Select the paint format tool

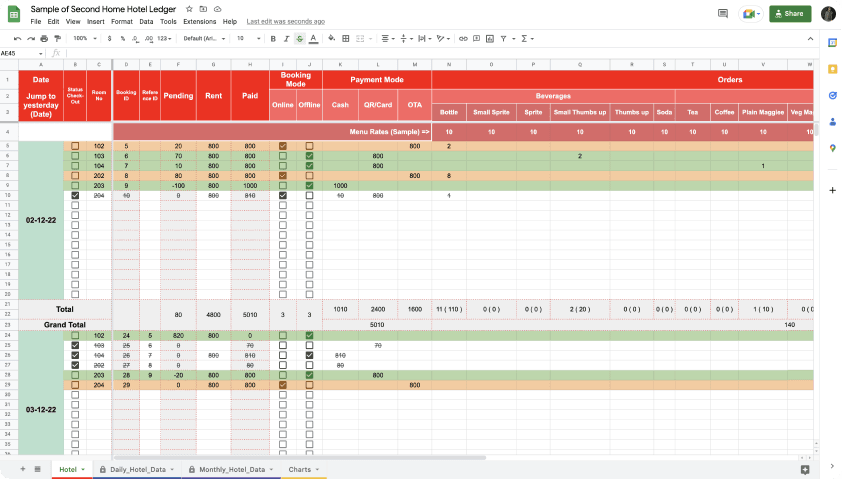pyautogui.click(x=57, y=39)
